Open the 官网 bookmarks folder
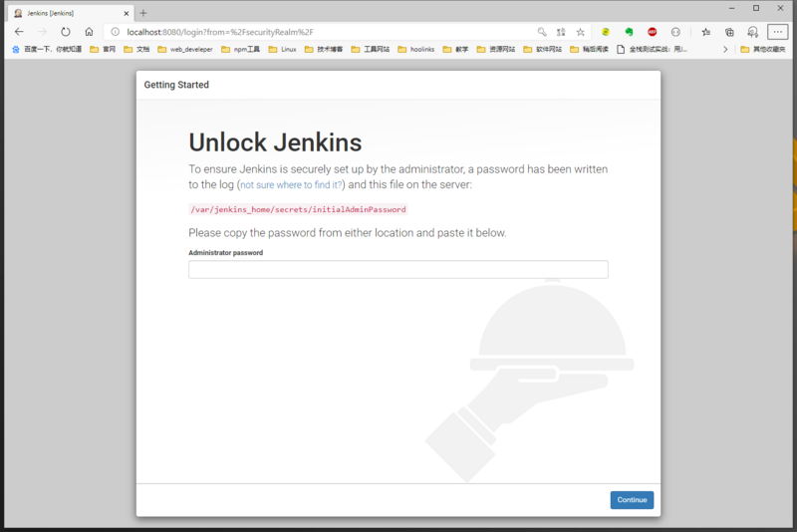Screen dimensions: 797x532 tap(103, 49)
